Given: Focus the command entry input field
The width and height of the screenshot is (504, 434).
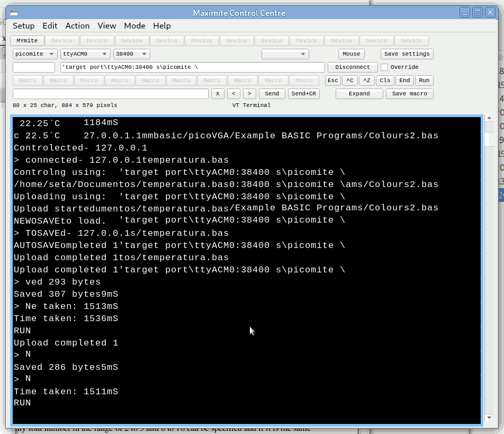Looking at the screenshot, I should [x=111, y=94].
